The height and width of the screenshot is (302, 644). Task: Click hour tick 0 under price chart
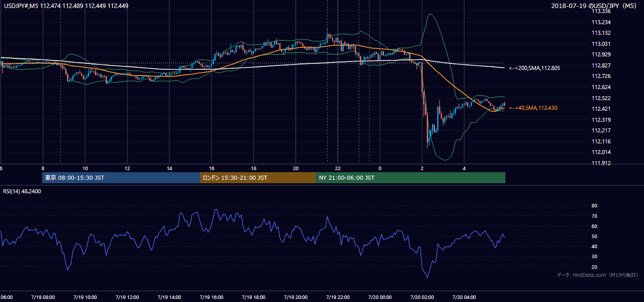pyautogui.click(x=380, y=168)
